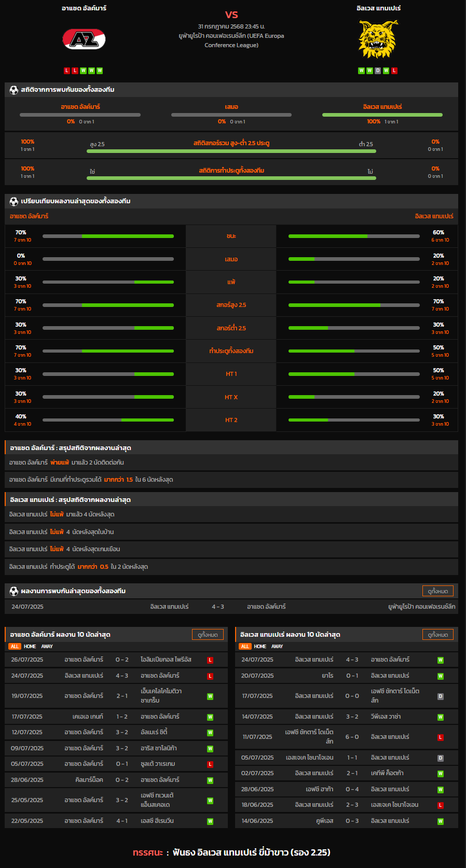Click 'HT 1' comparison row label
This screenshot has height=868, width=466.
tap(231, 374)
